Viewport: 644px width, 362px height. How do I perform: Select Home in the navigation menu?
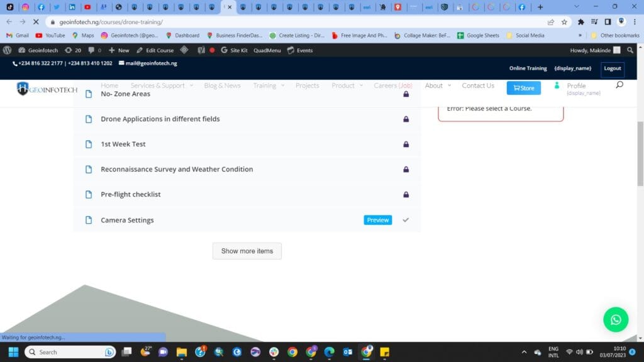coord(109,85)
